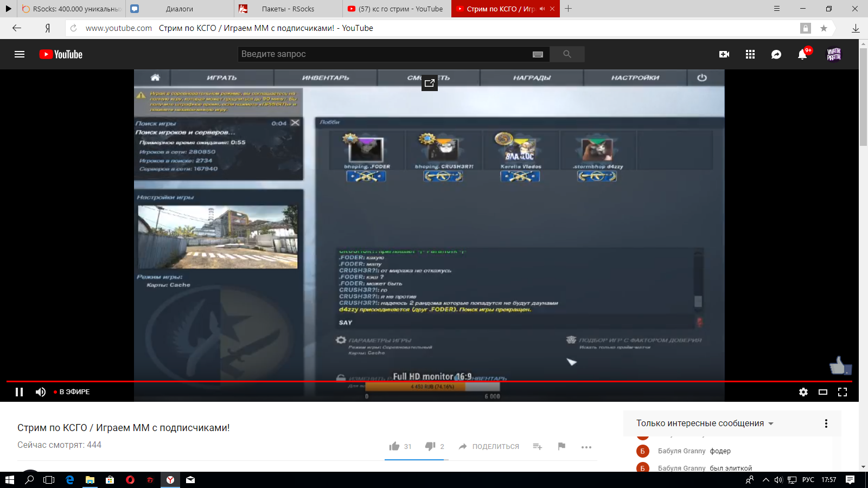Open YouTube messages share icon
The height and width of the screenshot is (488, 868).
(x=776, y=54)
